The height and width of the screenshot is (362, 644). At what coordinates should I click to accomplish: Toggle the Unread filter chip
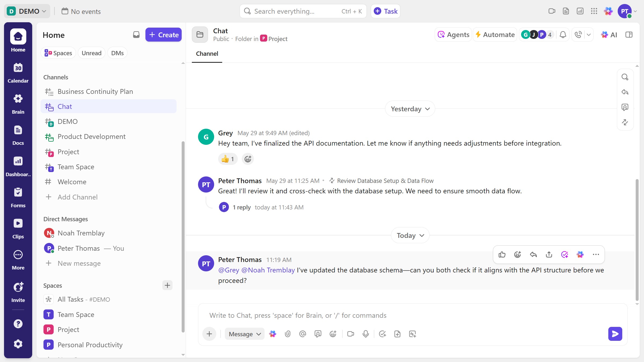pos(92,53)
